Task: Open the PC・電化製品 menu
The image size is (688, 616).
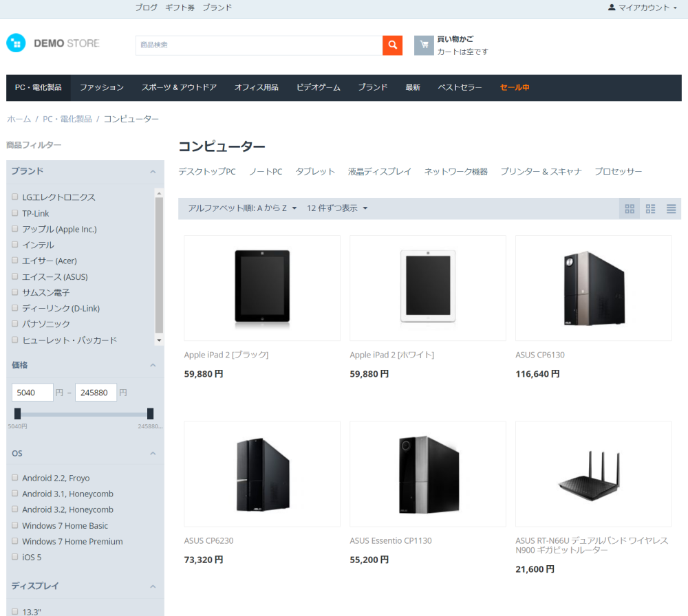Action: (x=38, y=87)
